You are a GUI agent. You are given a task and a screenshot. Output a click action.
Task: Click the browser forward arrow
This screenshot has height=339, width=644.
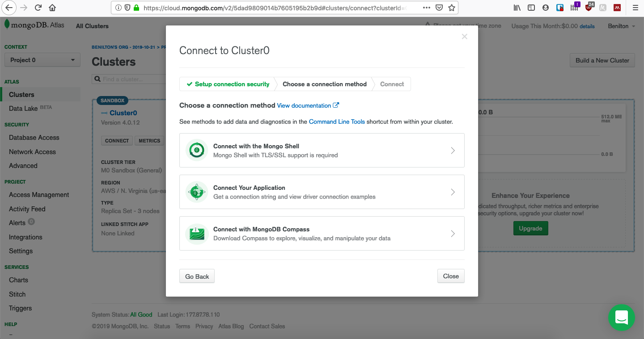[24, 8]
